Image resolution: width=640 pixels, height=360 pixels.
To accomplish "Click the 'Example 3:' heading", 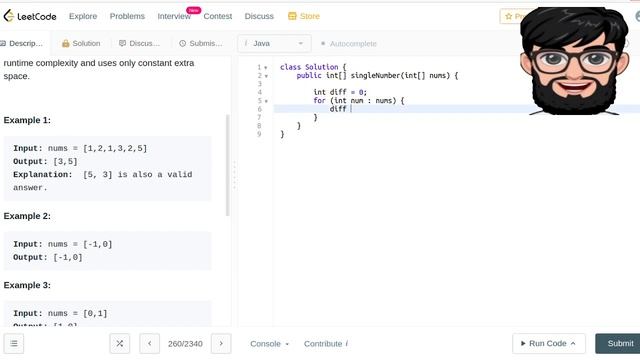I will tap(27, 285).
